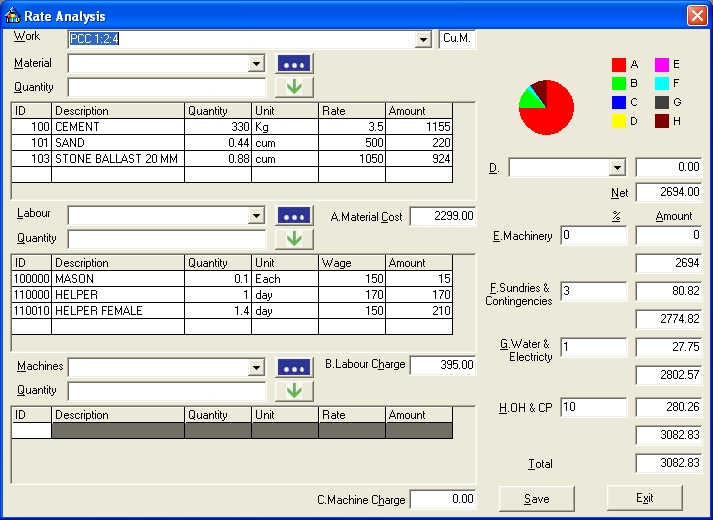Screen dimensions: 713x520
Task: Click the 2802.57 subtotal field
Action: [x=669, y=375]
